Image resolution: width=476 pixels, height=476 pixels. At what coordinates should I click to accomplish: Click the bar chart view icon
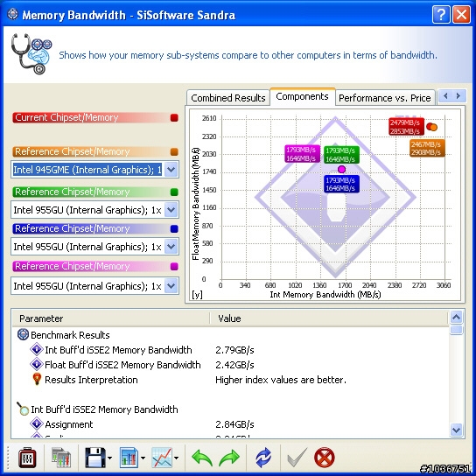129,458
